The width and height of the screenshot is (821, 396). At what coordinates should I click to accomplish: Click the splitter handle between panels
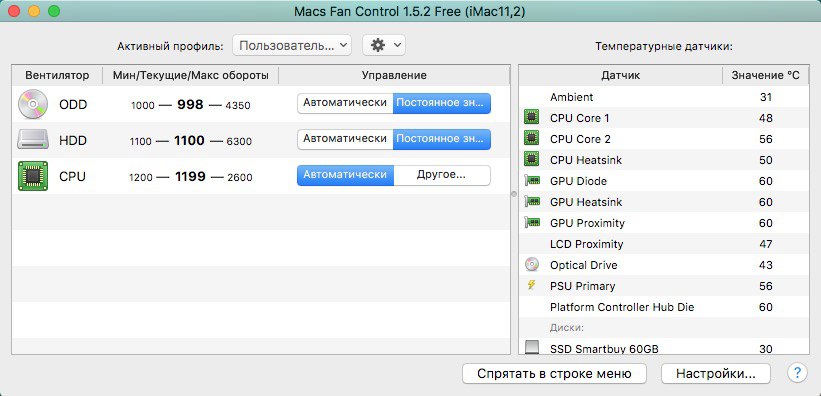point(514,194)
